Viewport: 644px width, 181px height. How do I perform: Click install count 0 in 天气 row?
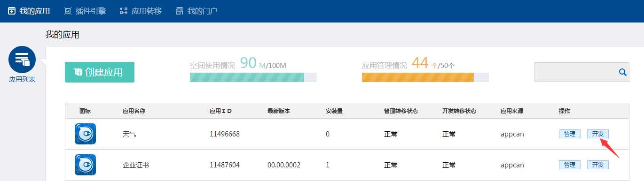(x=328, y=134)
